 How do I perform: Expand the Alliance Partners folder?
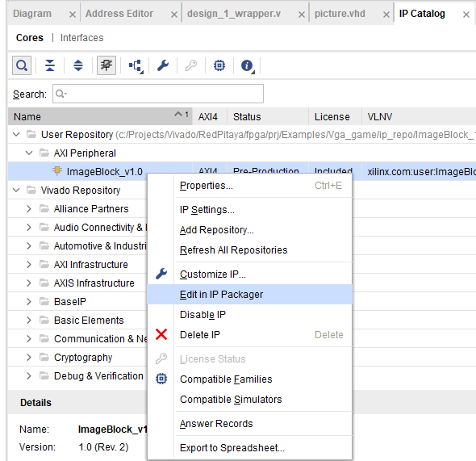pos(29,208)
